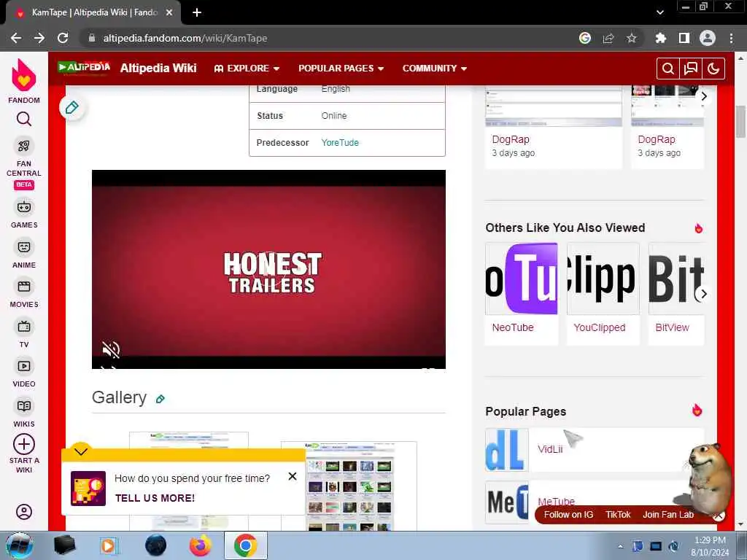Open the browser extensions puzzle icon
Image resolution: width=747 pixels, height=560 pixels.
pyautogui.click(x=660, y=38)
